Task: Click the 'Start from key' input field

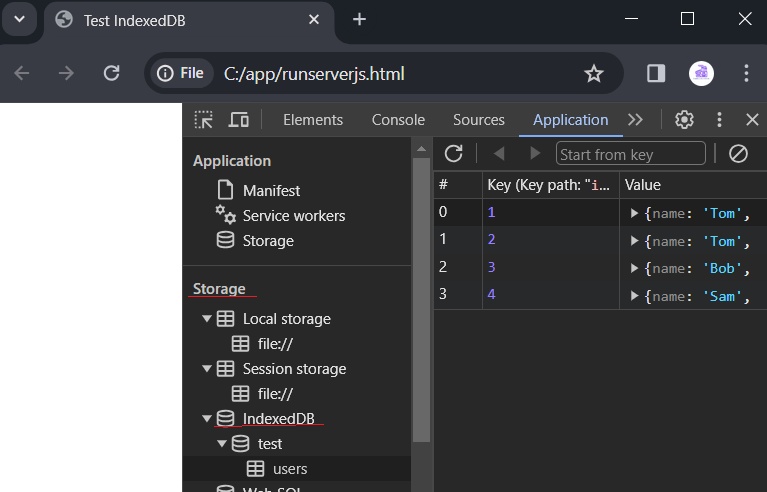Action: (631, 154)
